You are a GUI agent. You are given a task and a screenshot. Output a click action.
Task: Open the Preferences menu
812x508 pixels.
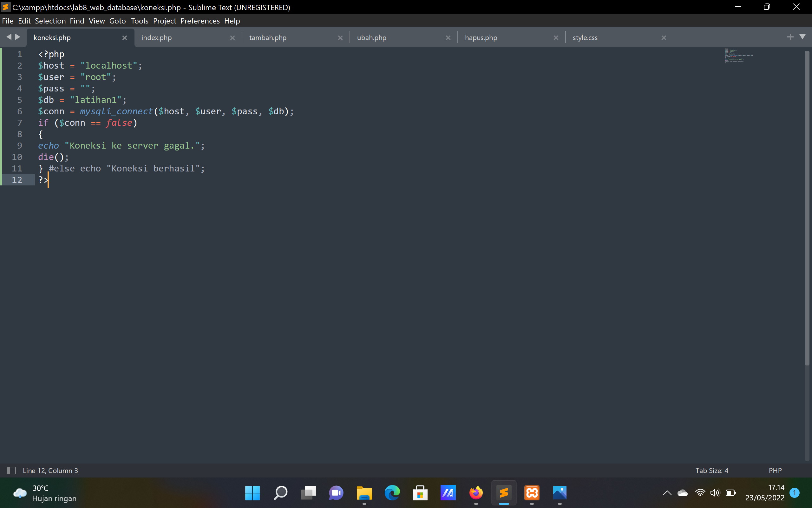(200, 21)
